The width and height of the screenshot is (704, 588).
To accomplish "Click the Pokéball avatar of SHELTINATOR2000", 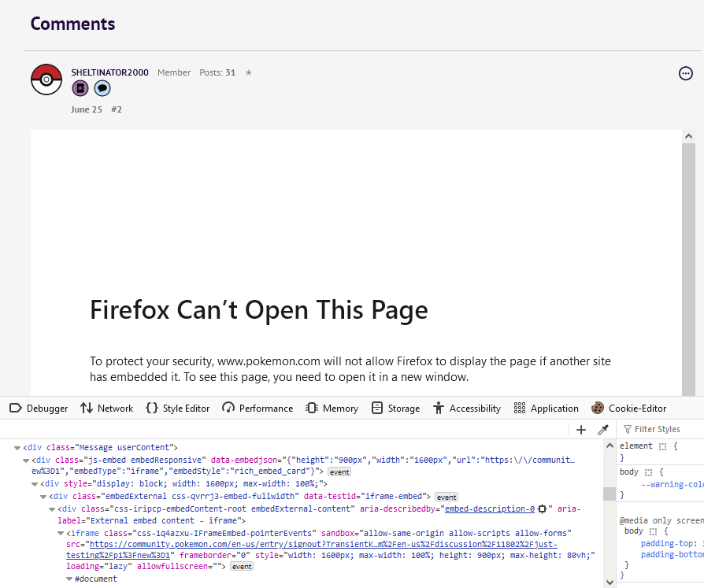I will click(x=46, y=80).
